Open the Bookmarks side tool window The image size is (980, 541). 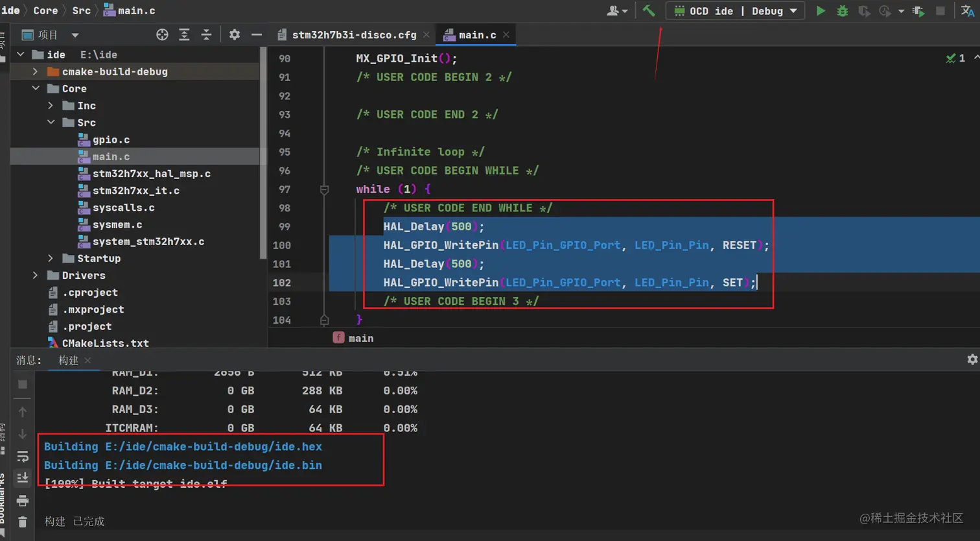pyautogui.click(x=3, y=499)
